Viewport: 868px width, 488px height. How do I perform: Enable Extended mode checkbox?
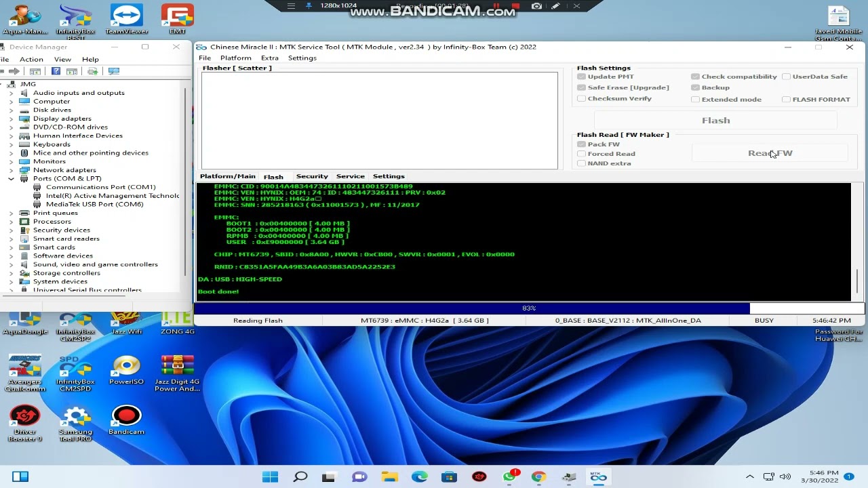point(695,99)
